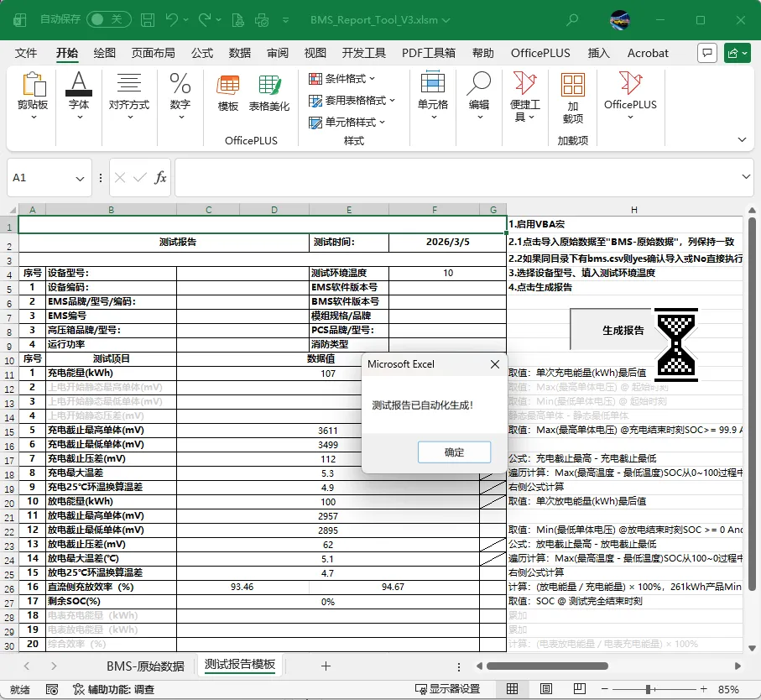The image size is (761, 700).
Task: Expand the formula bar chevron
Action: coord(746,177)
